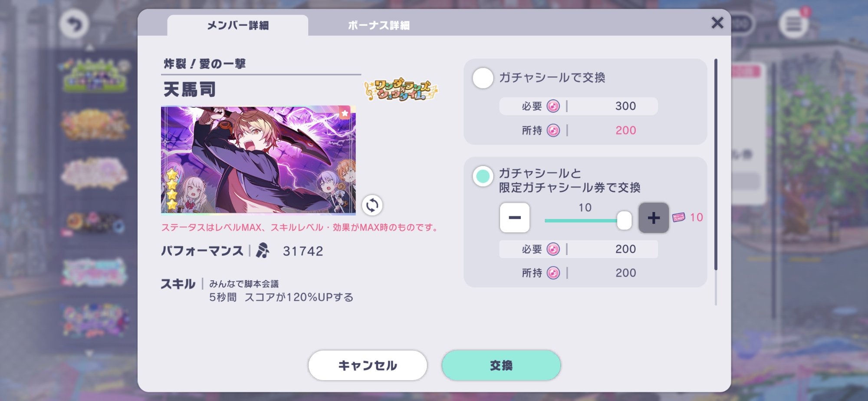
Task: Click the 天馬司 card illustration thumbnail
Action: coord(258,160)
